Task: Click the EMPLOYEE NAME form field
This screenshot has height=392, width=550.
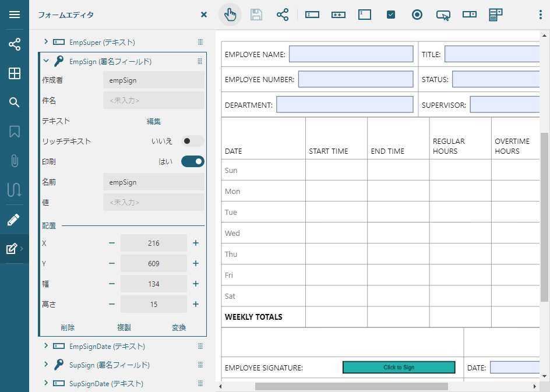Action: click(x=351, y=54)
